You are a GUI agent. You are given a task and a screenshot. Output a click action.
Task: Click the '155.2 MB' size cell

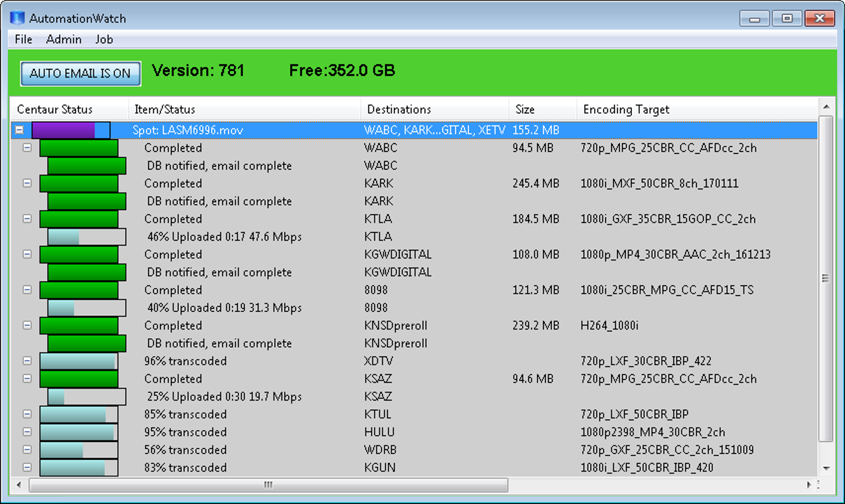click(x=536, y=131)
